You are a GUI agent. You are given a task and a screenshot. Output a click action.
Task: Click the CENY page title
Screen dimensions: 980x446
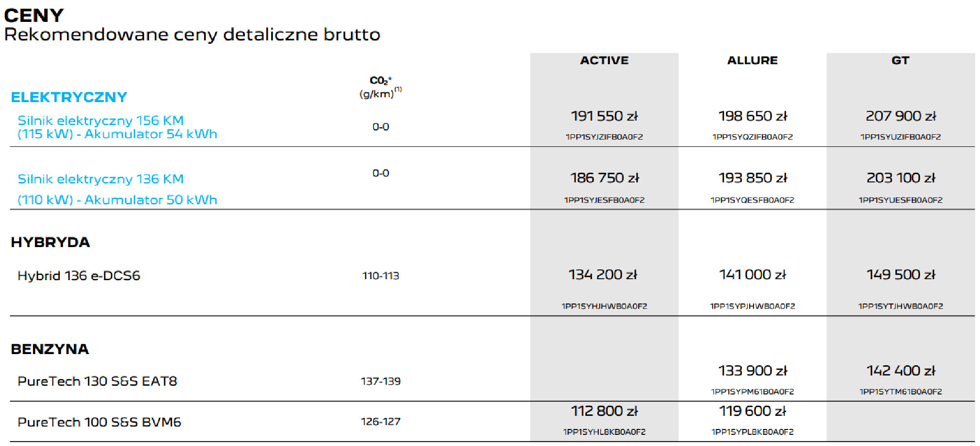coord(34,16)
